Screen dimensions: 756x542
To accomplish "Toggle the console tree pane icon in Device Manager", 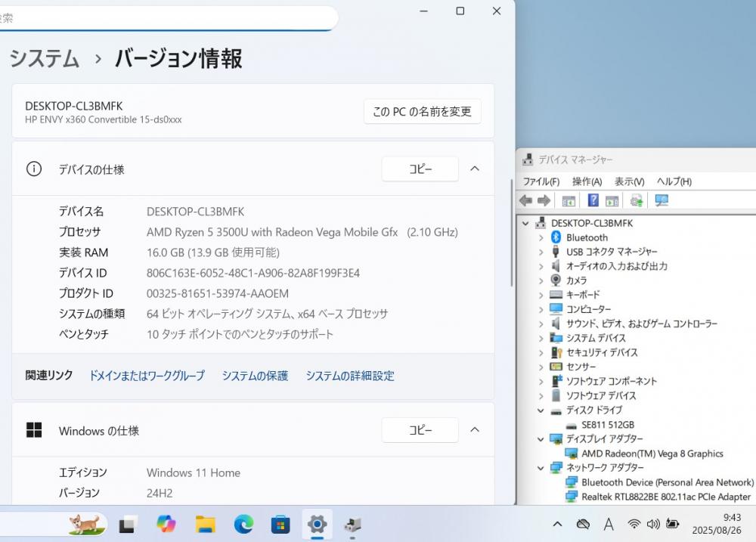I will coord(569,200).
